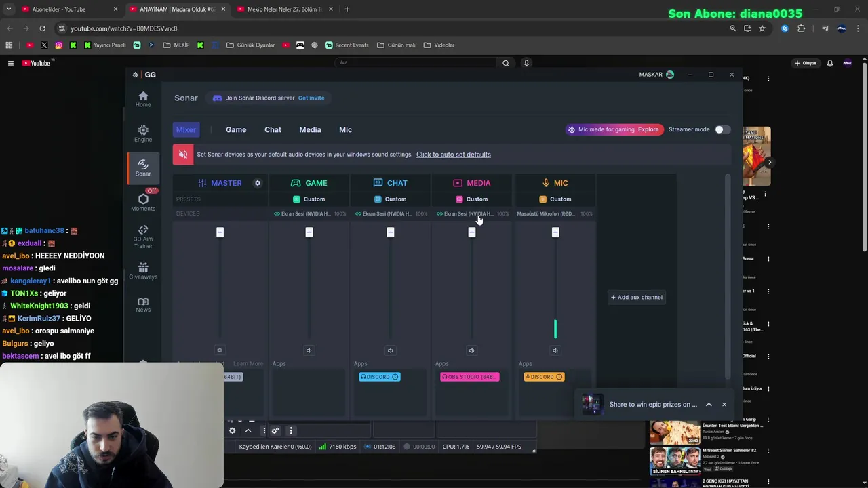The height and width of the screenshot is (488, 868).
Task: Add an aux channel
Action: (636, 297)
